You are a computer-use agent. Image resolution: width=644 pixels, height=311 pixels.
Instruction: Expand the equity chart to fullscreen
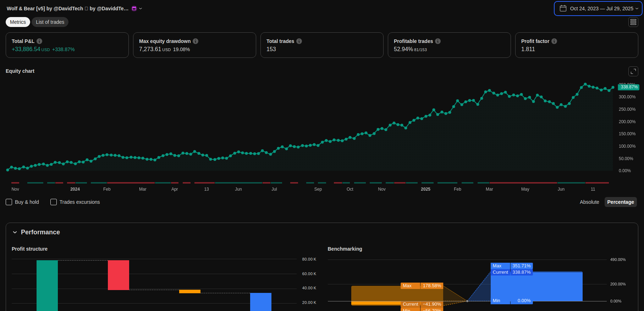tap(633, 71)
